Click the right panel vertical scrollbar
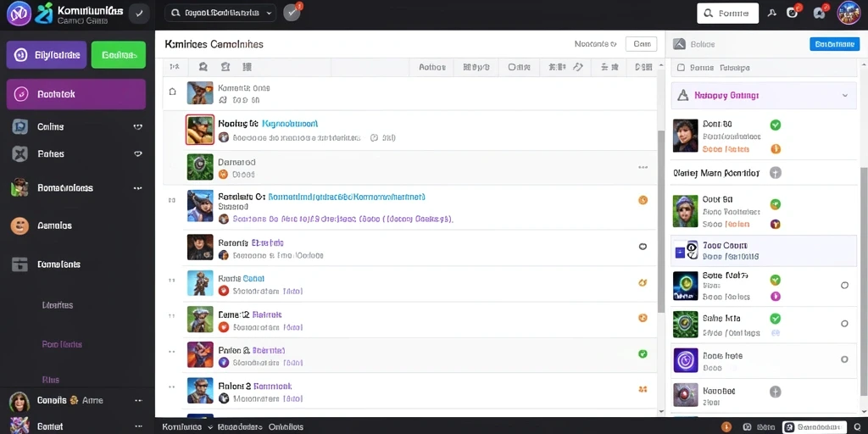The image size is (868, 434). [x=863, y=282]
